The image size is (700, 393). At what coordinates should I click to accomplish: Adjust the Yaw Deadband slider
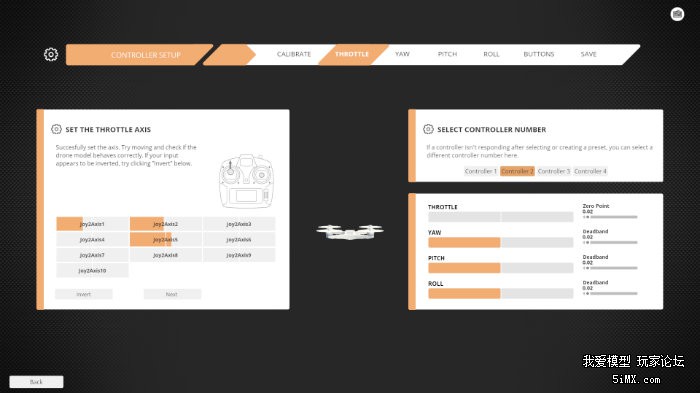[x=610, y=242]
